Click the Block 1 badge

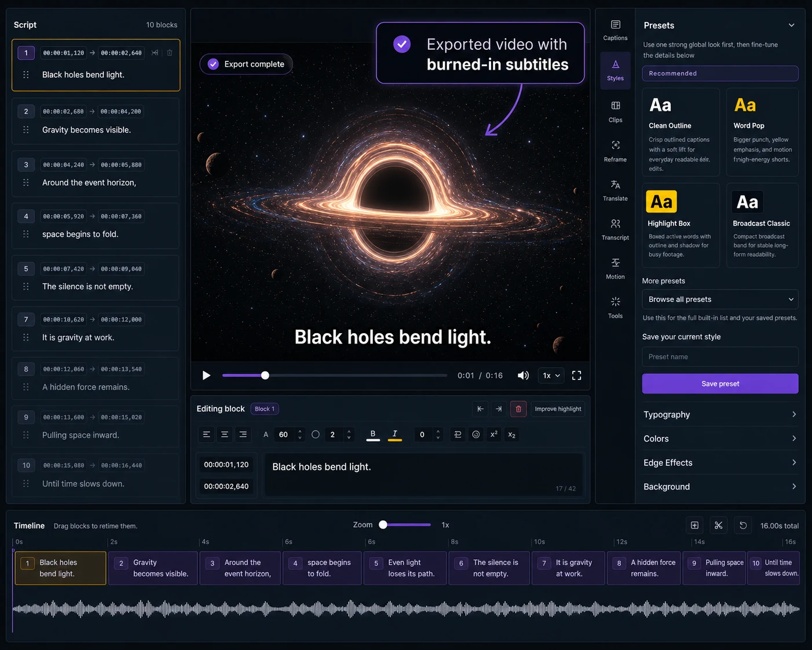[265, 409]
